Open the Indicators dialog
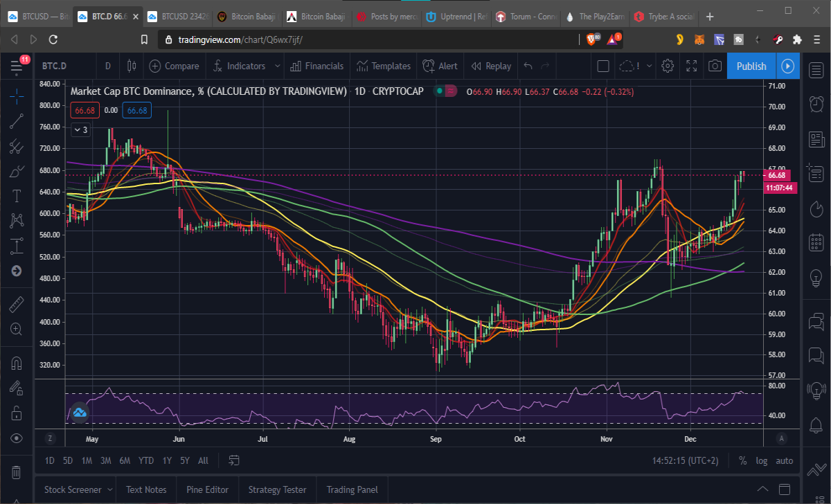The height and width of the screenshot is (504, 831). (239, 66)
